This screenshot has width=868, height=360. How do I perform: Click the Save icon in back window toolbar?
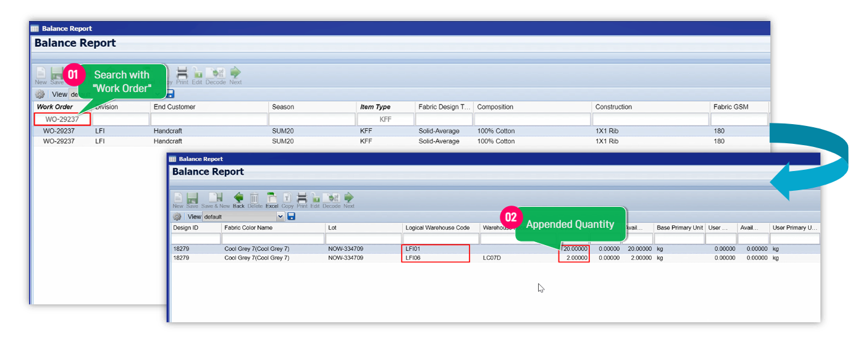pyautogui.click(x=56, y=74)
